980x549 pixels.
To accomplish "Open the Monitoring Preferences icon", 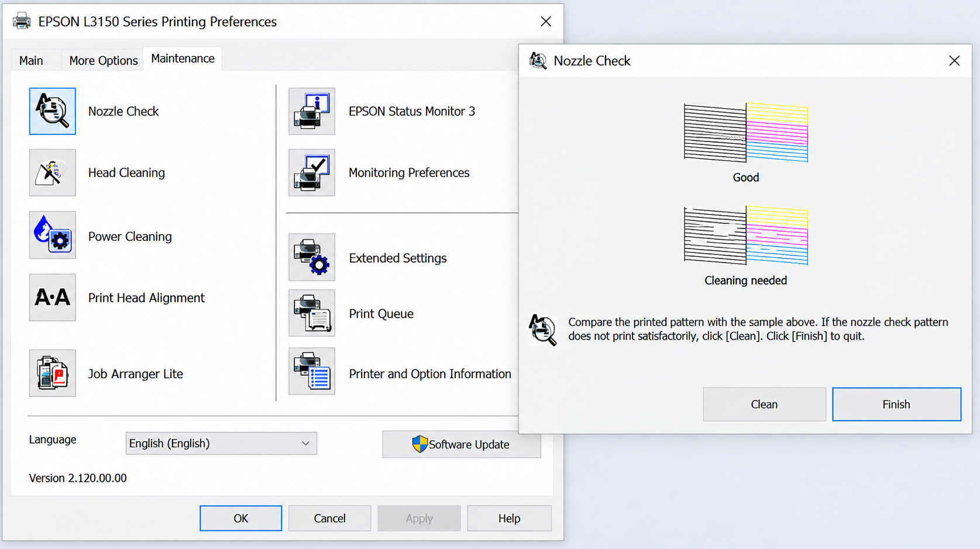I will pos(312,172).
